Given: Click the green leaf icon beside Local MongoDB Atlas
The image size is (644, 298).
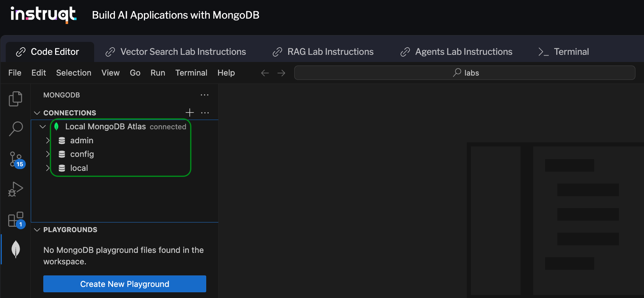Looking at the screenshot, I should click(56, 126).
